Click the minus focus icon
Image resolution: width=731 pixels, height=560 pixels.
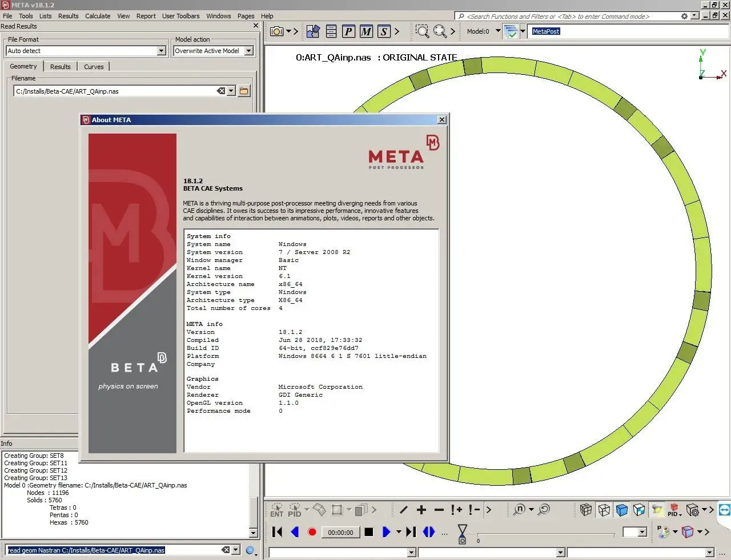tap(439, 510)
